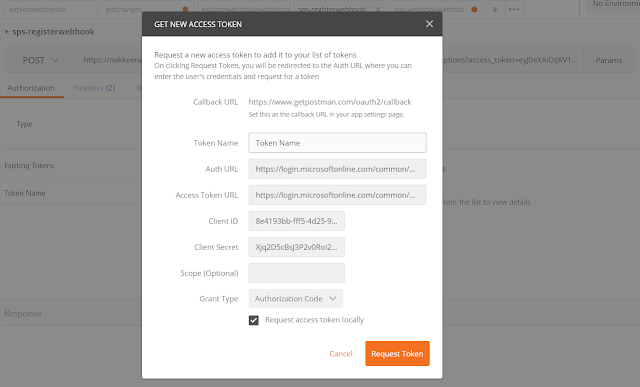Viewport: 640px width, 387px height.
Task: Add a new request tab with plus icon
Action: point(495,9)
